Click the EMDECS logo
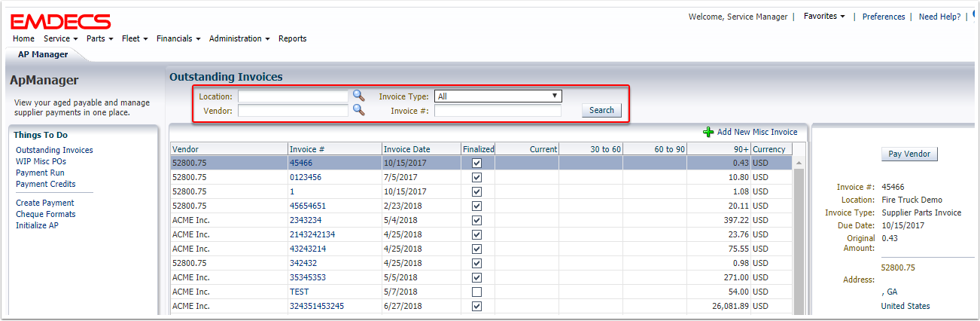980x321 pixels. [60, 21]
